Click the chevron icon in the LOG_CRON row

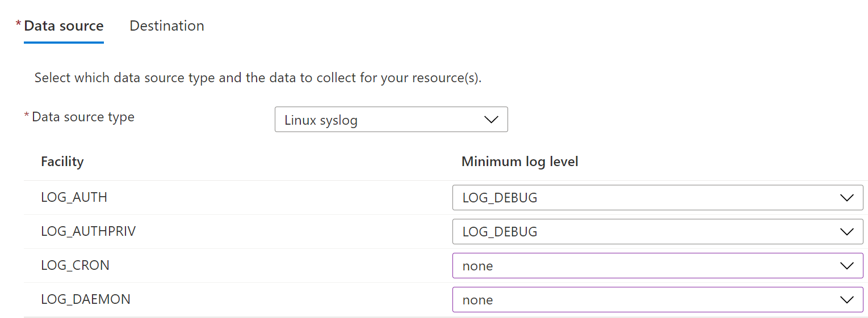[846, 266]
